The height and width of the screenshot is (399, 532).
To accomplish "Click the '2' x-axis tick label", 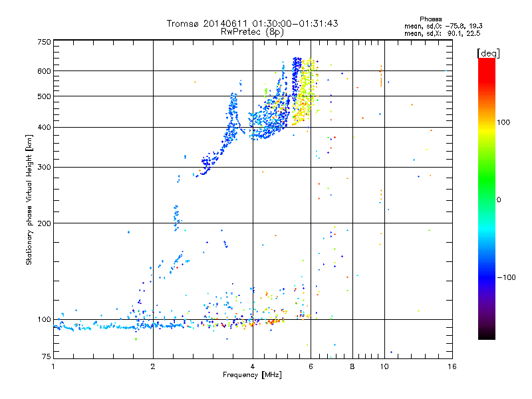I will tap(153, 366).
